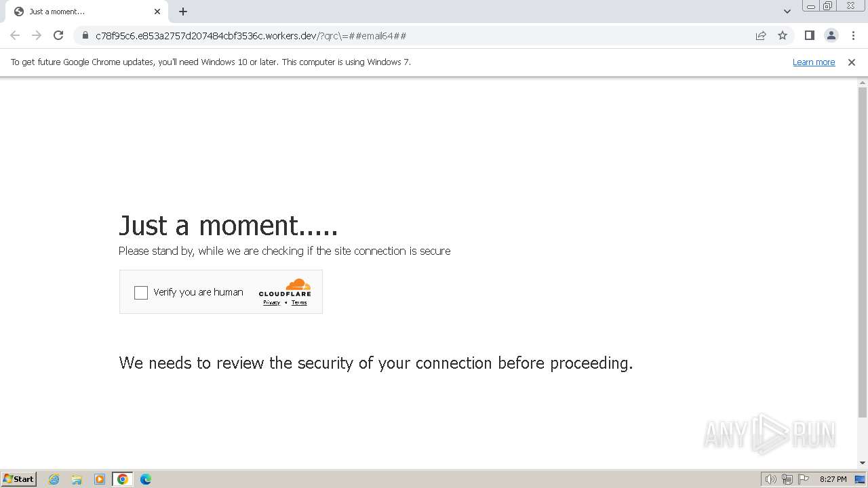
Task: Open the Cloudflare Privacy link
Action: point(271,302)
